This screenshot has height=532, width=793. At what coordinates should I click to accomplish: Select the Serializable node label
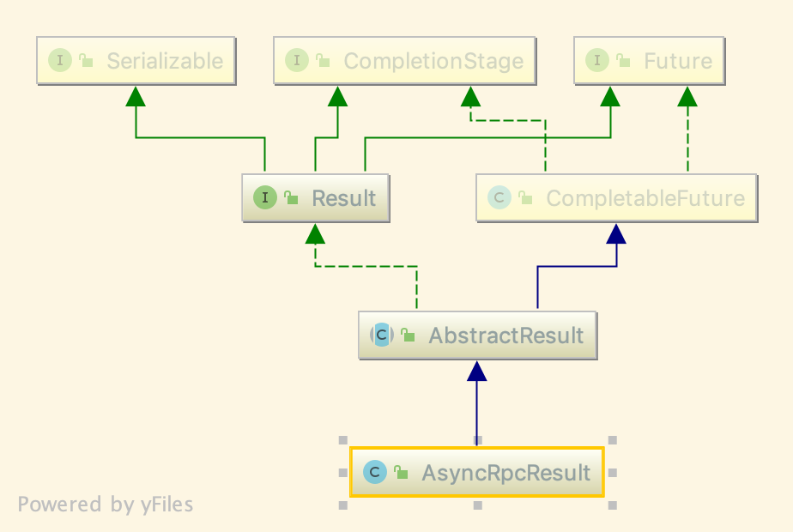[x=165, y=61]
